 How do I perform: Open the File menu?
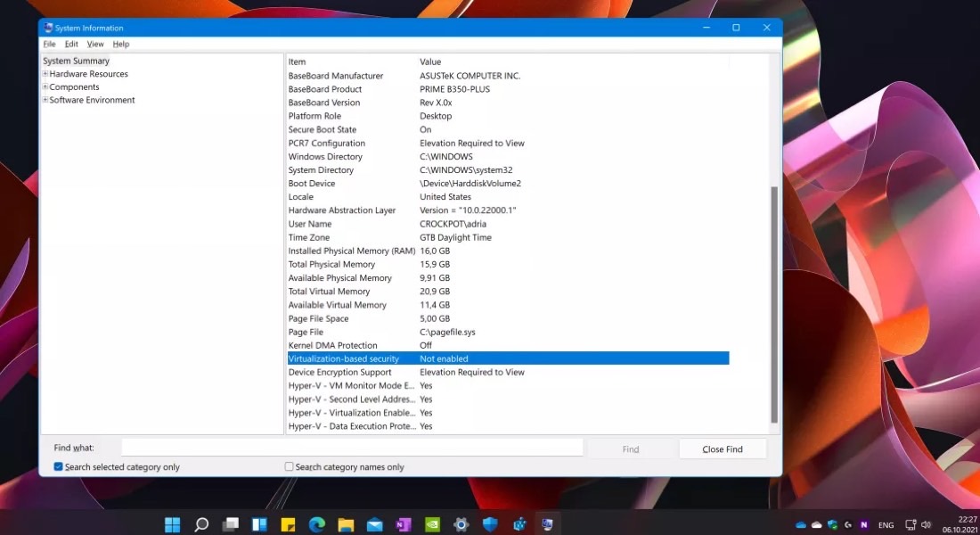[49, 43]
